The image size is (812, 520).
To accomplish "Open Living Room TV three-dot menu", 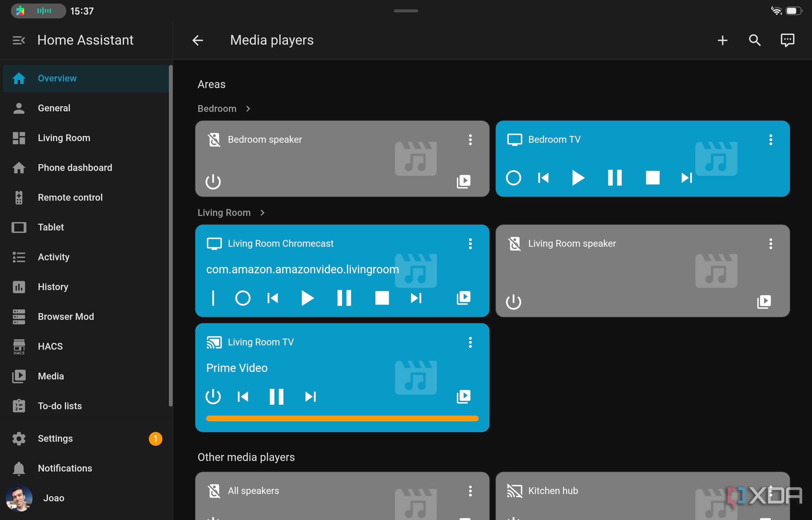I will click(x=470, y=342).
